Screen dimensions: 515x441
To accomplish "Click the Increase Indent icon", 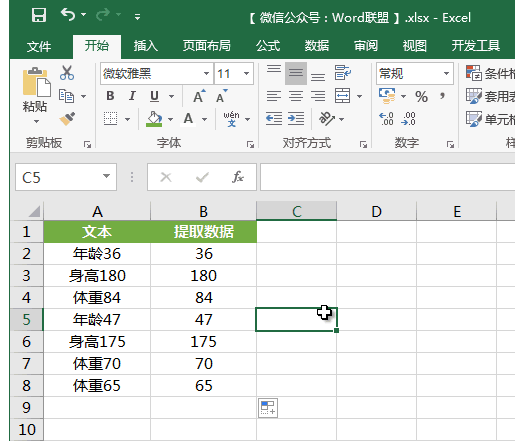I will click(x=296, y=118).
